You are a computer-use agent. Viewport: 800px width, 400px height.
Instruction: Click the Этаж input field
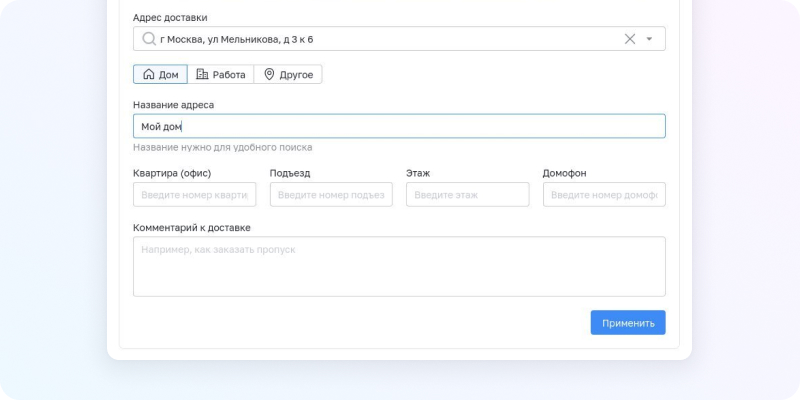[x=467, y=194]
